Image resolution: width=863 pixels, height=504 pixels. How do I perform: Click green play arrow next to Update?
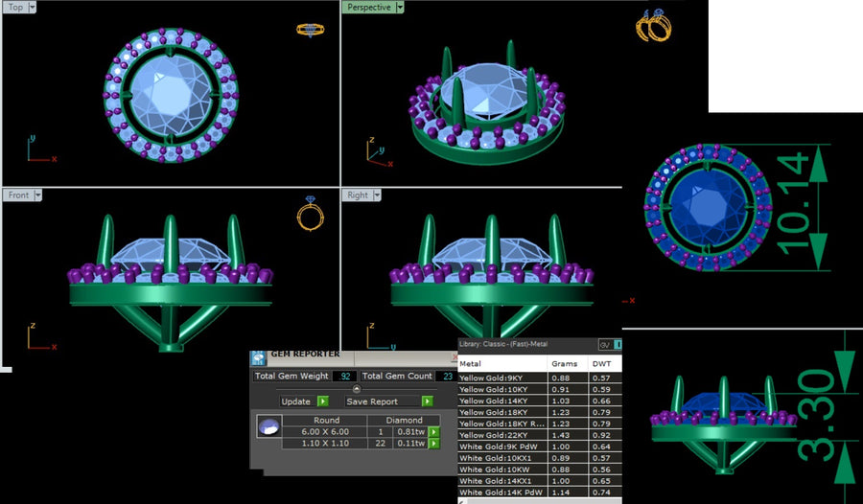[323, 401]
